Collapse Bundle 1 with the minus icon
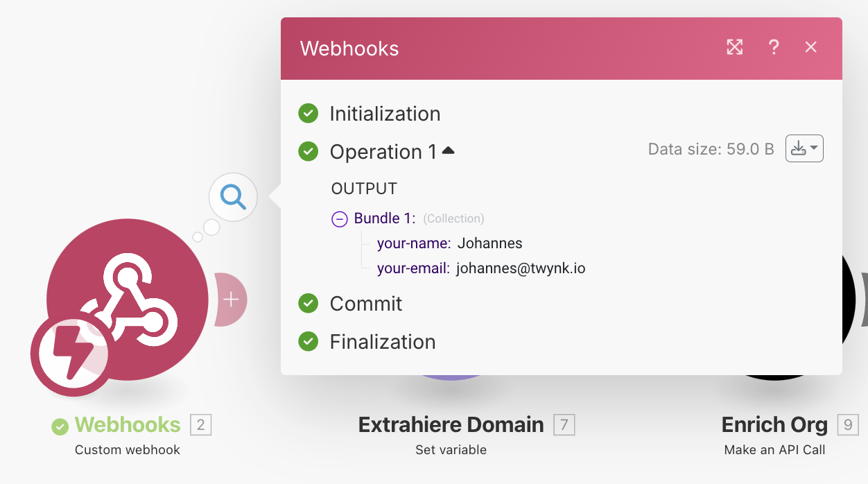The image size is (868, 484). point(339,219)
